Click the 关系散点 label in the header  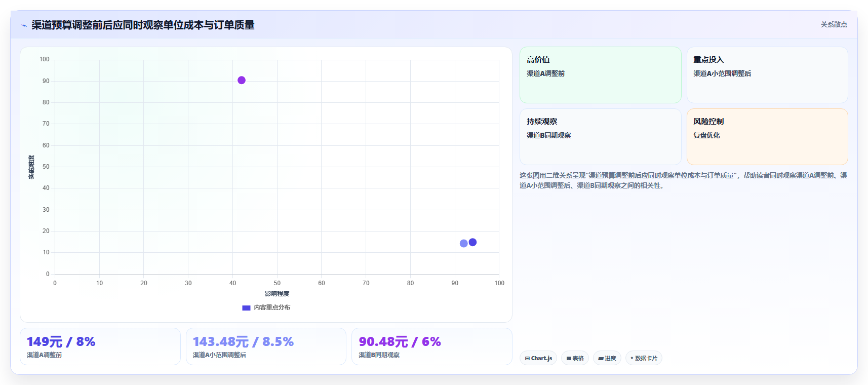(834, 24)
